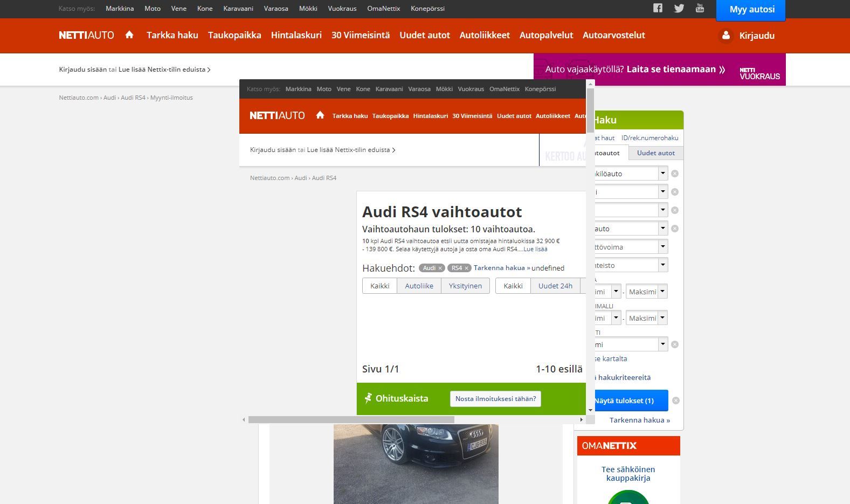Switch to Uudet autot tab in Haku panel
Image resolution: width=850 pixels, height=504 pixels.
[655, 153]
